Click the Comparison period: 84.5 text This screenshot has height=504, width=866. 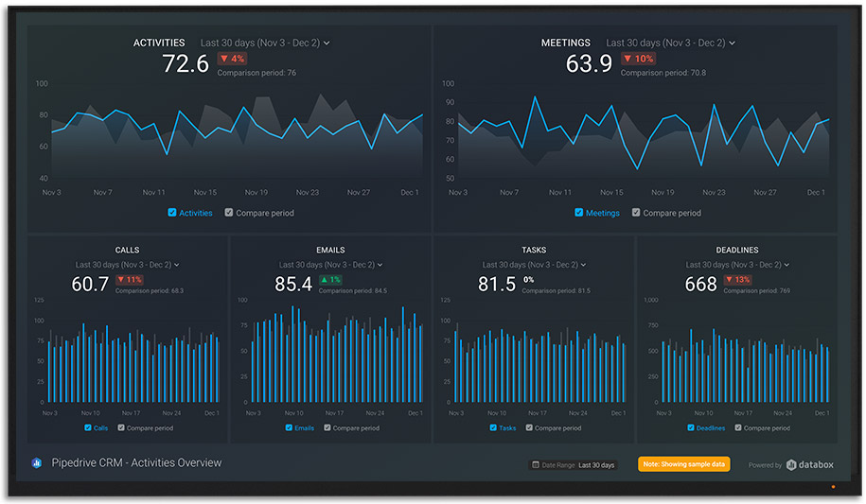pyautogui.click(x=353, y=291)
